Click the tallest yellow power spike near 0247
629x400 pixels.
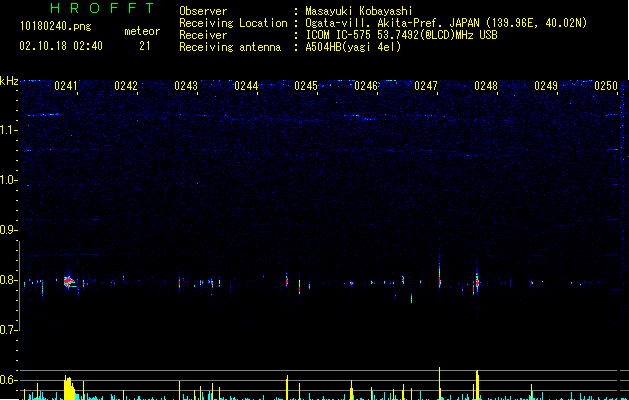point(440,383)
